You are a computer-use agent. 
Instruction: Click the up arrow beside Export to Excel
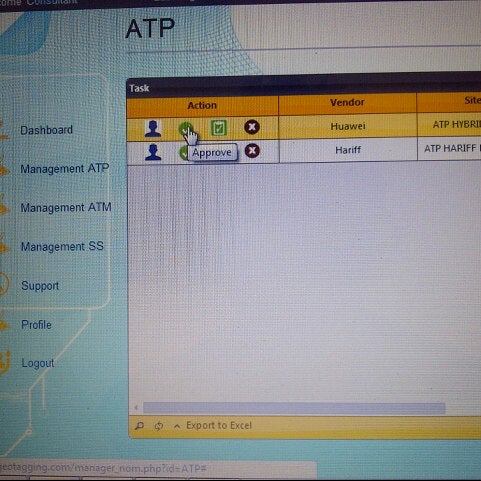coord(177,426)
